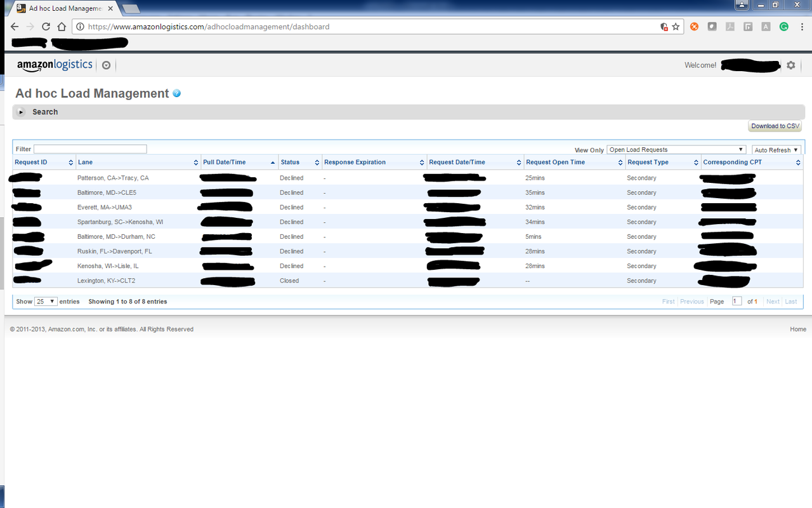The height and width of the screenshot is (508, 812).
Task: Click the 5mins open time cell
Action: (x=534, y=237)
